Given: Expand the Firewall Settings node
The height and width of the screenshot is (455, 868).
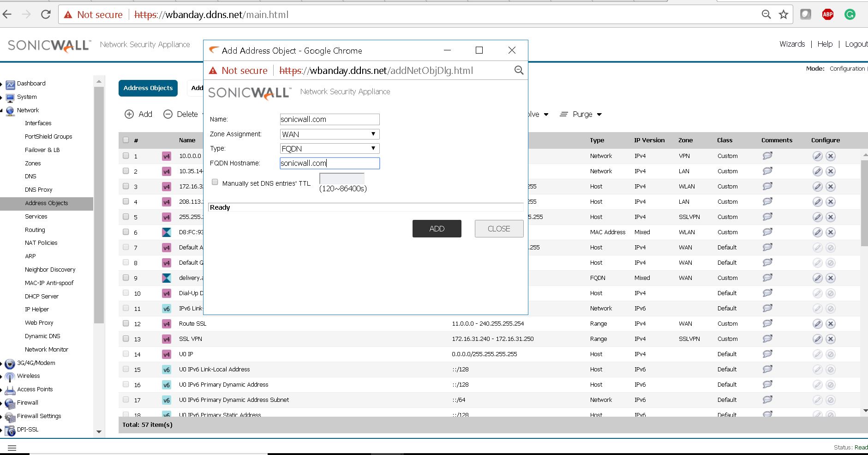Looking at the screenshot, I should (1, 417).
